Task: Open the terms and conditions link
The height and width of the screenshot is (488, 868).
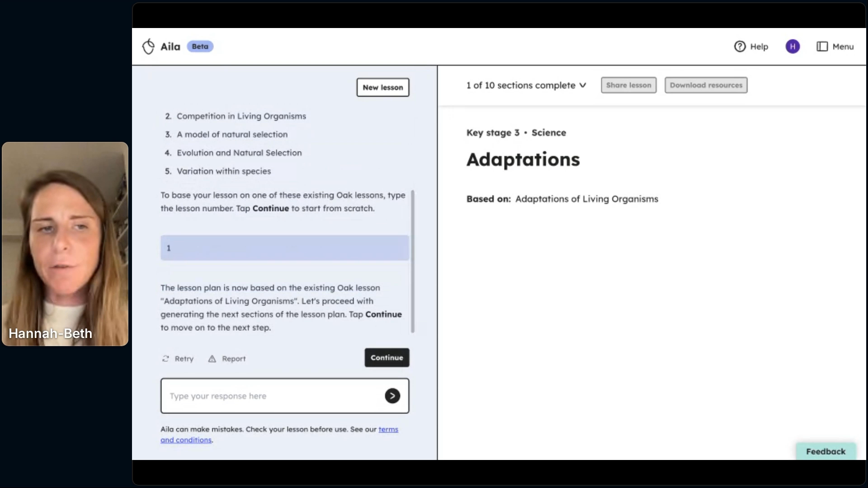Action: 388,429
